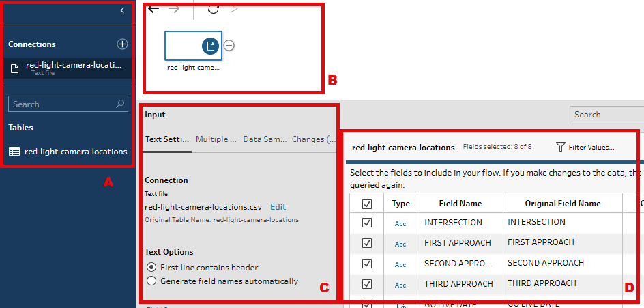This screenshot has height=308, width=644.
Task: Uncheck the FIRST APPROACH field checkbox
Action: (x=367, y=243)
